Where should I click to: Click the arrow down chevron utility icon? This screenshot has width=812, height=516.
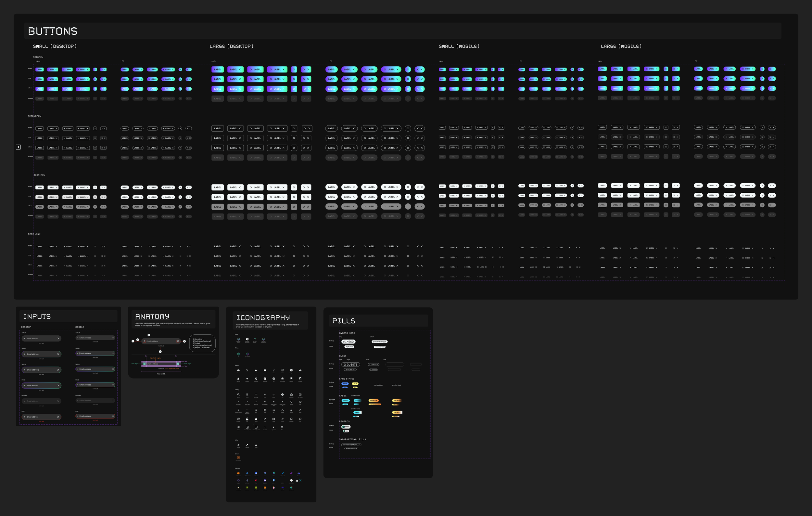pyautogui.click(x=265, y=402)
